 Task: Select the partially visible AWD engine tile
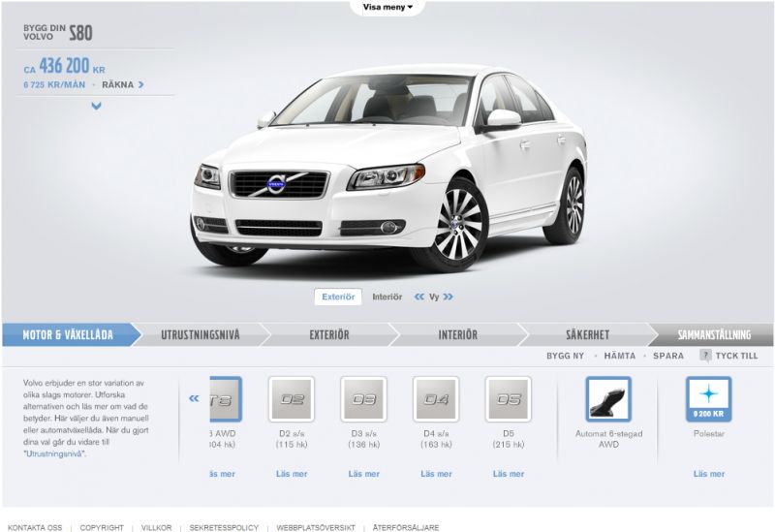(226, 399)
